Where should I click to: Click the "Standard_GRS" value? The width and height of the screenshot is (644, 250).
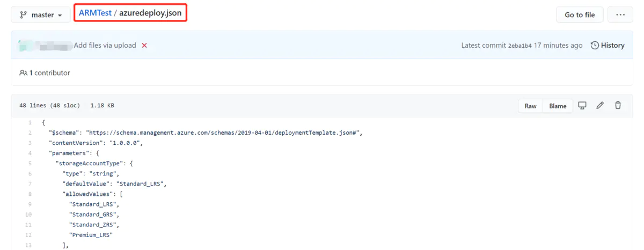[94, 215]
